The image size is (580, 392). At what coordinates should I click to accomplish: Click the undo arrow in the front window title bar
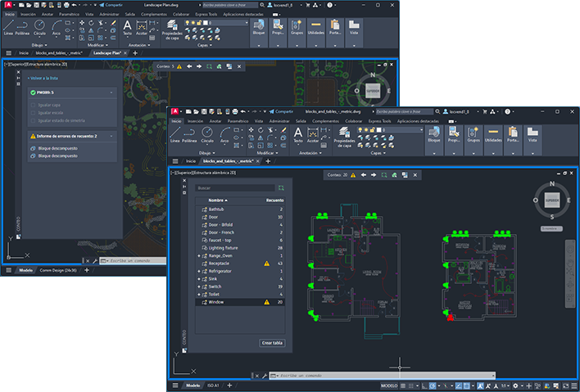(x=243, y=111)
